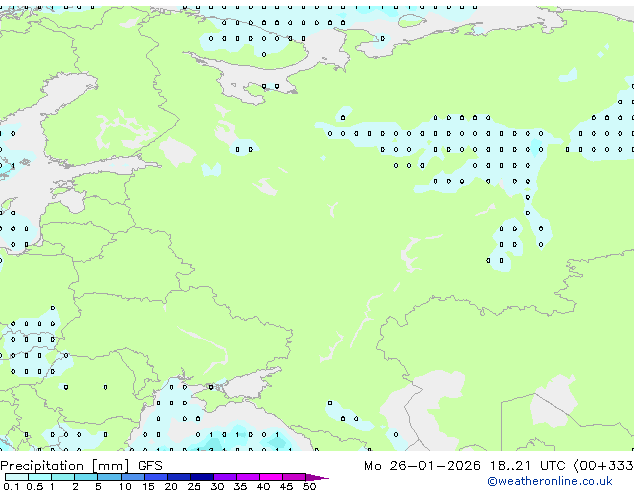Click the 40–45 mm magenta legend box
634x490 pixels.
271,477
